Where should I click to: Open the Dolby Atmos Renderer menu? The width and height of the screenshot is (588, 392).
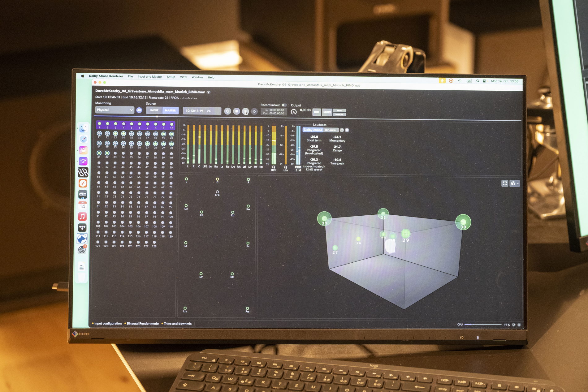point(106,76)
